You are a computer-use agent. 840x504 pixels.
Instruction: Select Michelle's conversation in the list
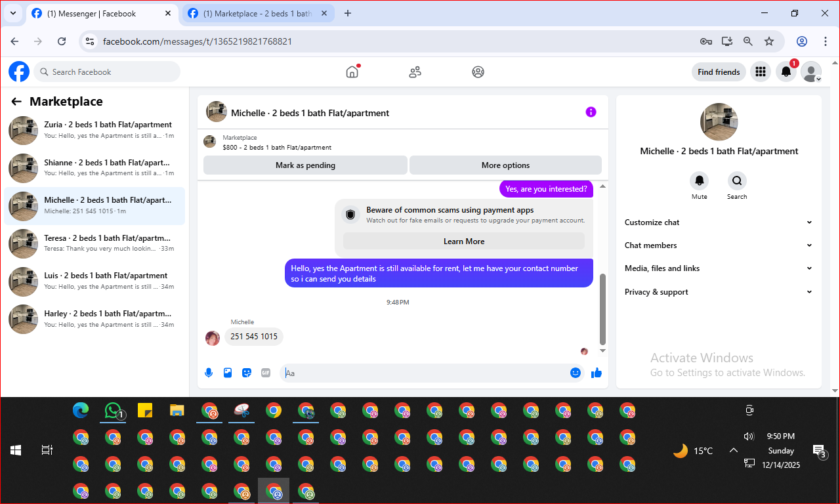pyautogui.click(x=94, y=205)
